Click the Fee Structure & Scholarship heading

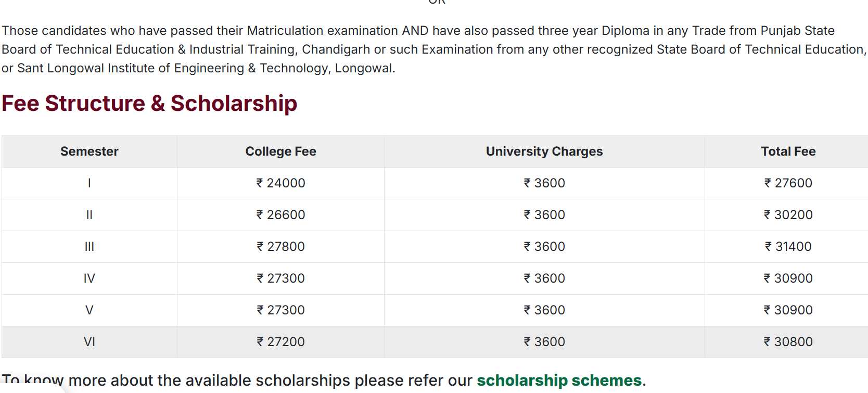149,103
